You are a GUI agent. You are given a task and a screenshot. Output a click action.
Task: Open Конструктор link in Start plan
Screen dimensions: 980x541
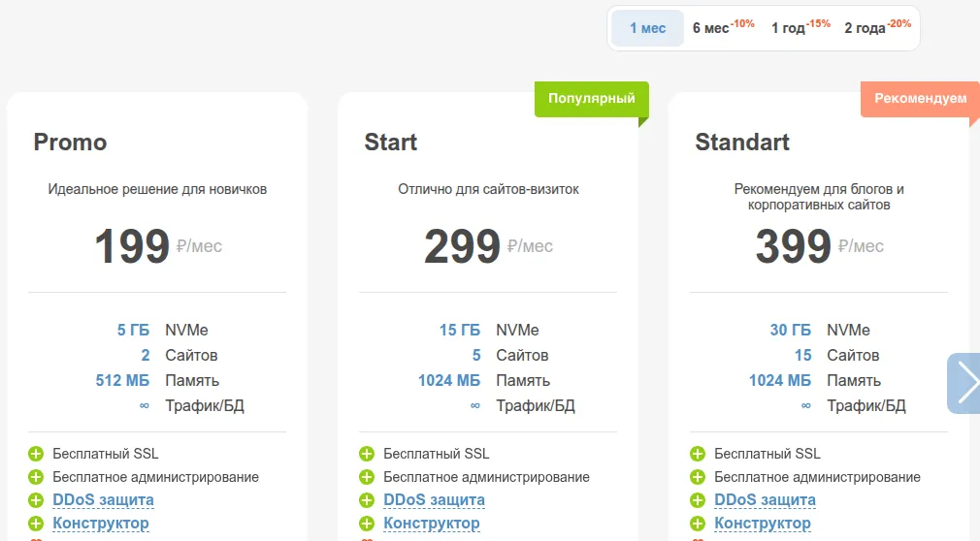(x=431, y=523)
